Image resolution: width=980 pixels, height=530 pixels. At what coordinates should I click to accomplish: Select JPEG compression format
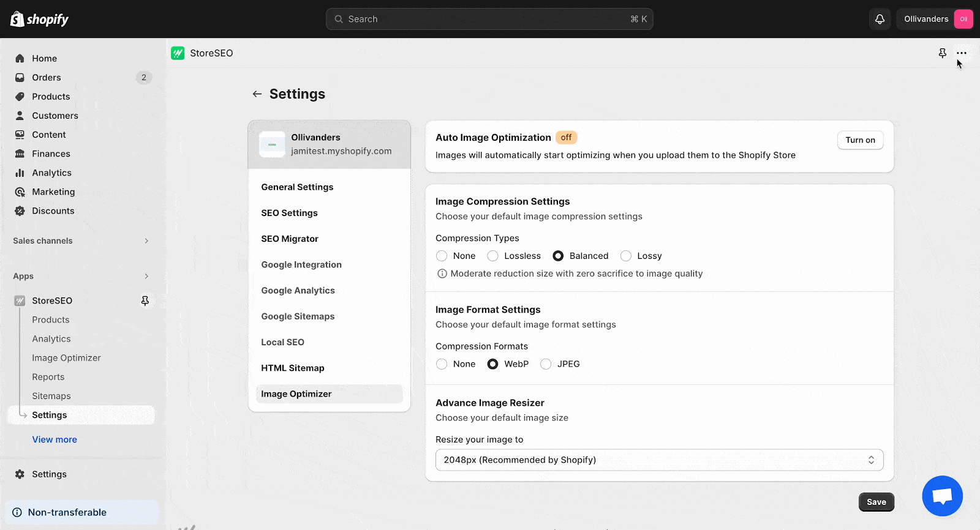(x=546, y=364)
